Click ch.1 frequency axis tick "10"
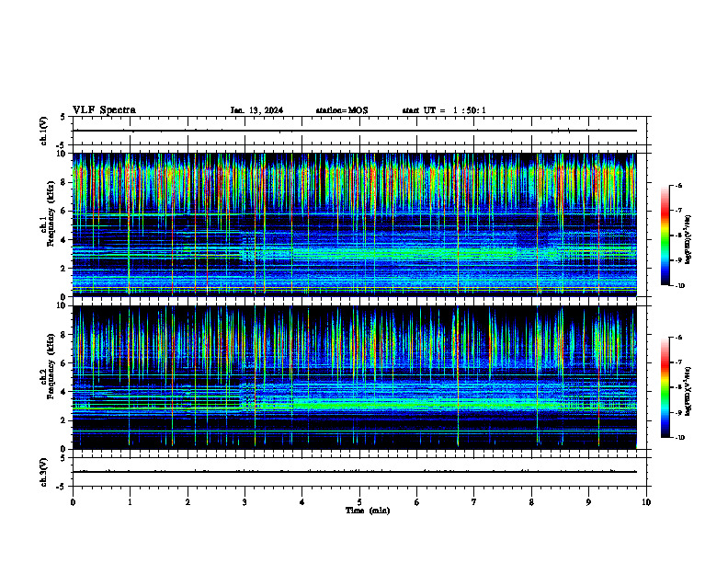 pos(62,154)
